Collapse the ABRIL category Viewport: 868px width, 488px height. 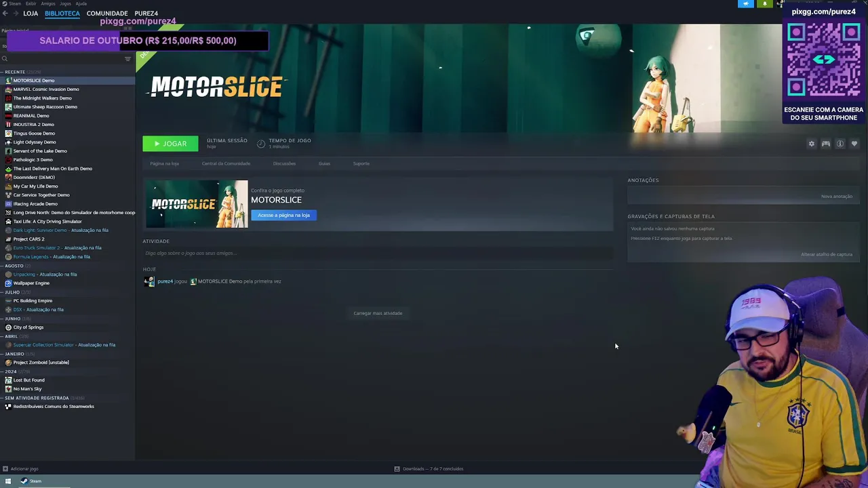(2, 336)
